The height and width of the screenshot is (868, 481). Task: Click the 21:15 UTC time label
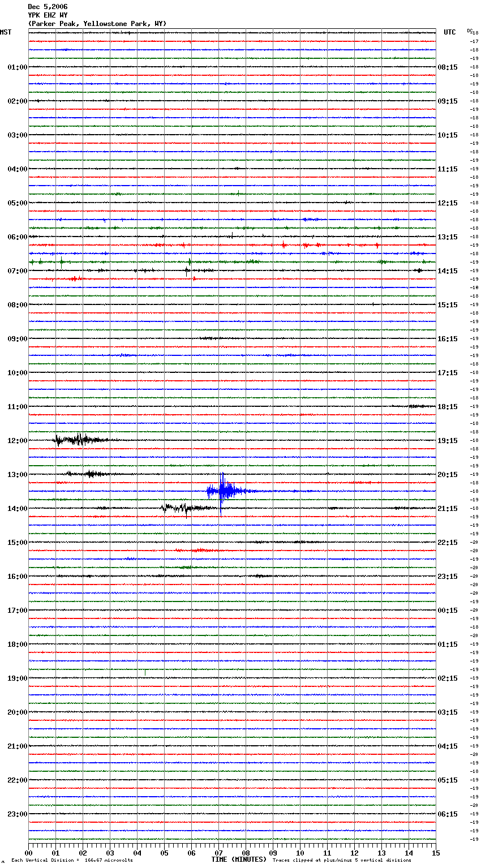(x=448, y=509)
